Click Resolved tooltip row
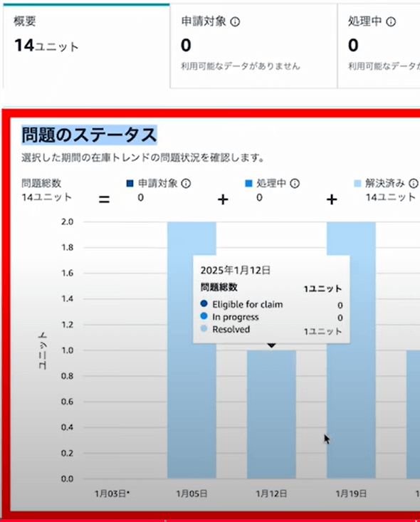Screen dimensions: 420x522 [271, 330]
